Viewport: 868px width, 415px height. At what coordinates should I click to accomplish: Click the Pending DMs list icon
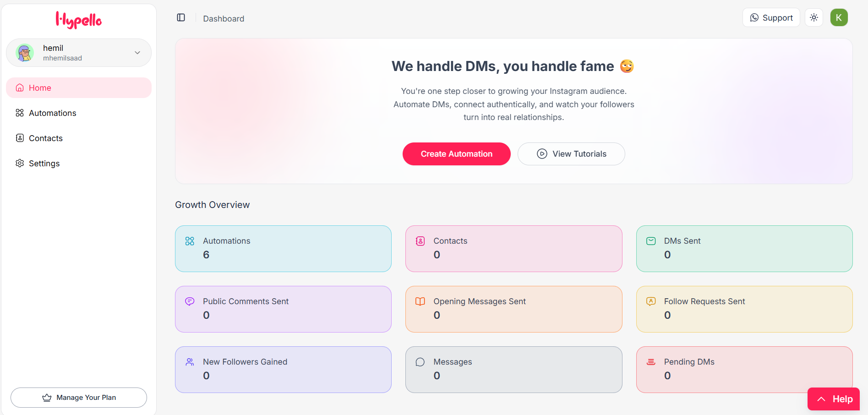pyautogui.click(x=651, y=361)
